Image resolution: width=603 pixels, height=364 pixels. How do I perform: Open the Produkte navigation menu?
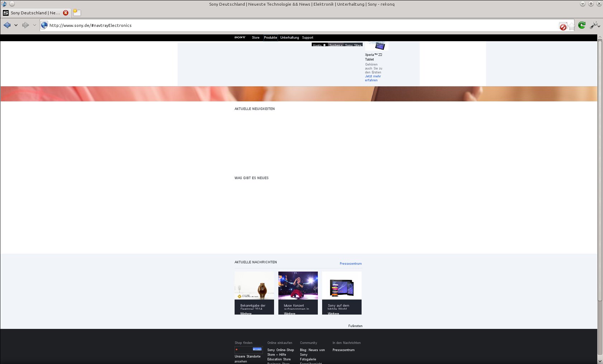pyautogui.click(x=270, y=38)
